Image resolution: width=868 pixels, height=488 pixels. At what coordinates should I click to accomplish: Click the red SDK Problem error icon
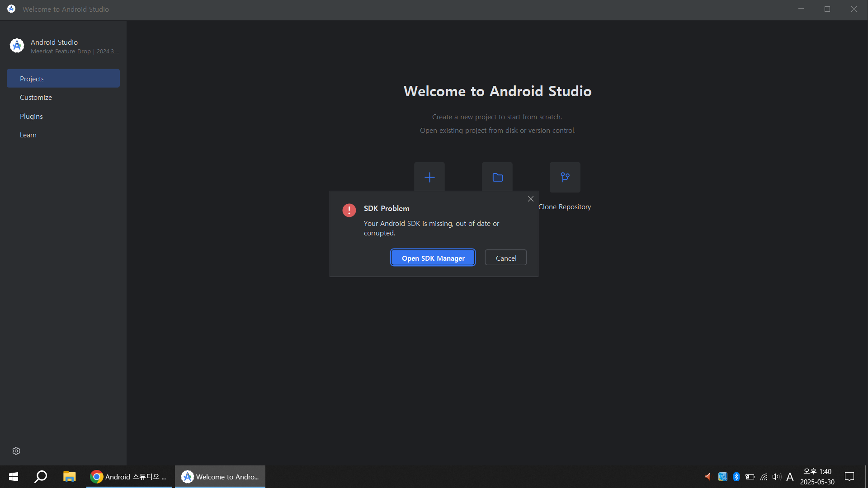tap(349, 210)
